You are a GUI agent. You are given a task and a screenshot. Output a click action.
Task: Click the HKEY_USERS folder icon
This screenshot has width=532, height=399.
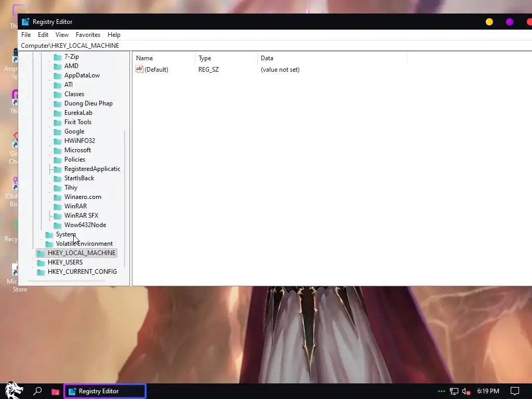(41, 262)
